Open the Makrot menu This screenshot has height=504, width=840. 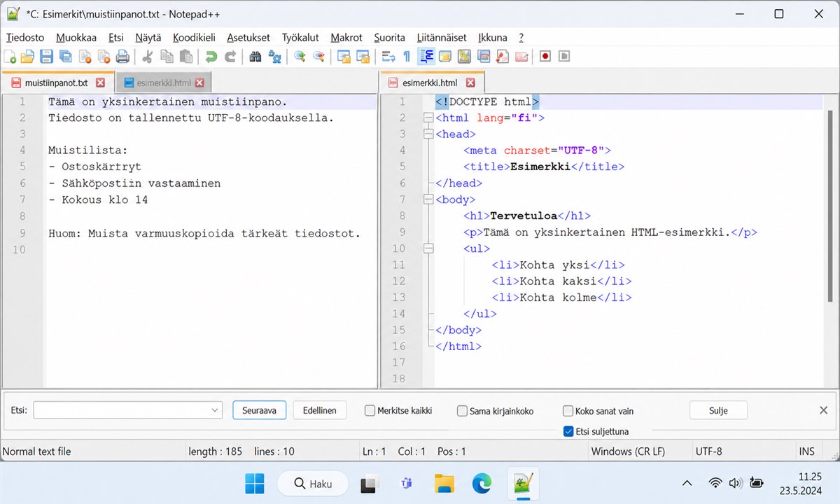[346, 38]
